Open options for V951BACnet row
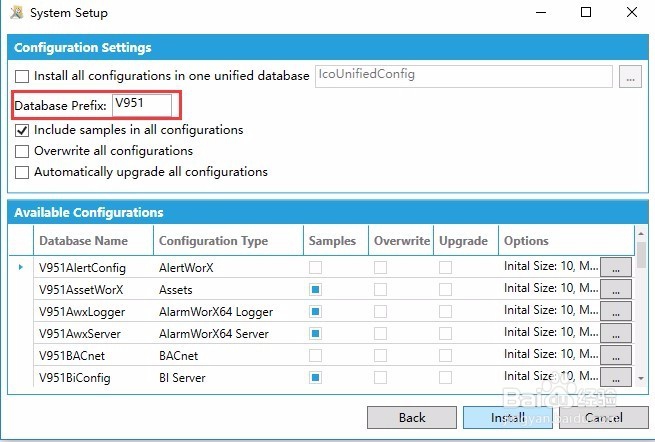 (x=616, y=356)
